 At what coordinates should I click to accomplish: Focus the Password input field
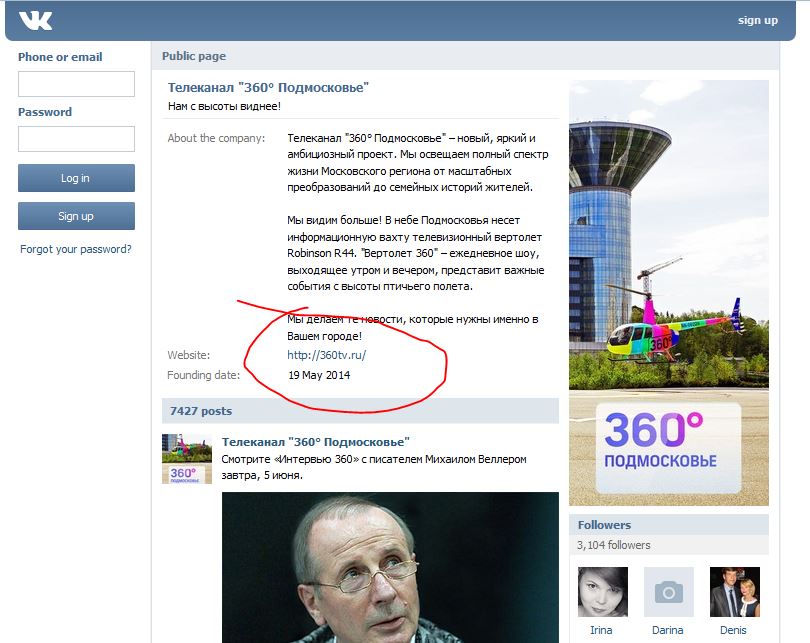point(76,139)
